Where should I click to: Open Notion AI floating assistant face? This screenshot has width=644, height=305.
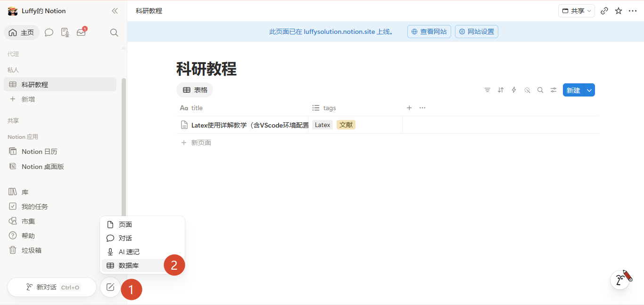(620, 280)
